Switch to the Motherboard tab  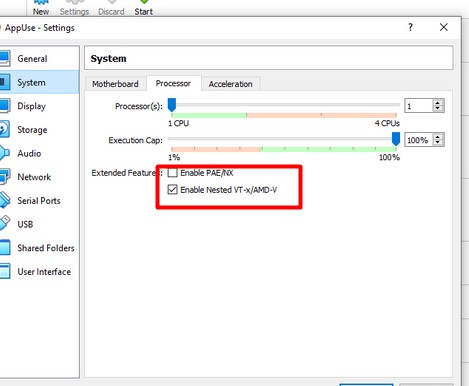(115, 84)
